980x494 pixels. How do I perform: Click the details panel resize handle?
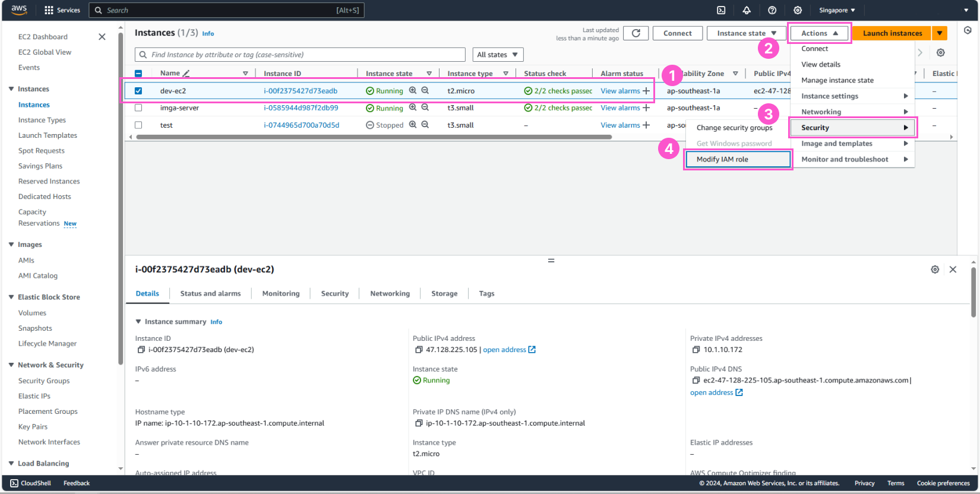point(551,261)
